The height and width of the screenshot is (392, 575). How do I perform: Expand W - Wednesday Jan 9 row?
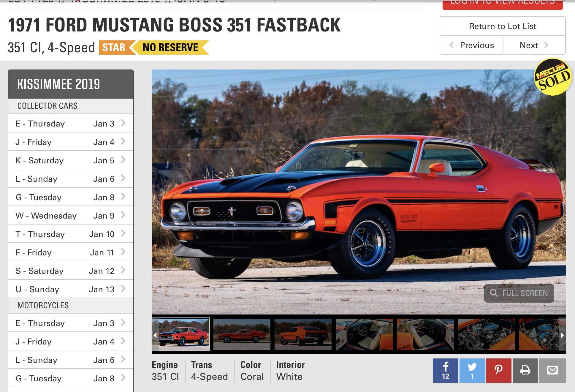click(x=71, y=216)
